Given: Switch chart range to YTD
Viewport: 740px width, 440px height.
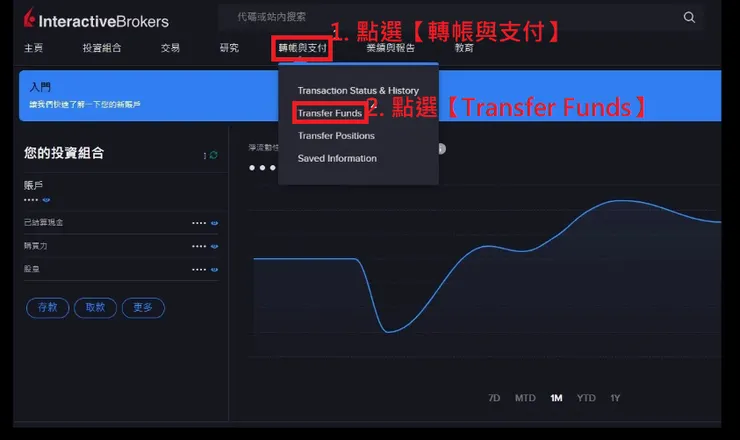Looking at the screenshot, I should pyautogui.click(x=586, y=398).
